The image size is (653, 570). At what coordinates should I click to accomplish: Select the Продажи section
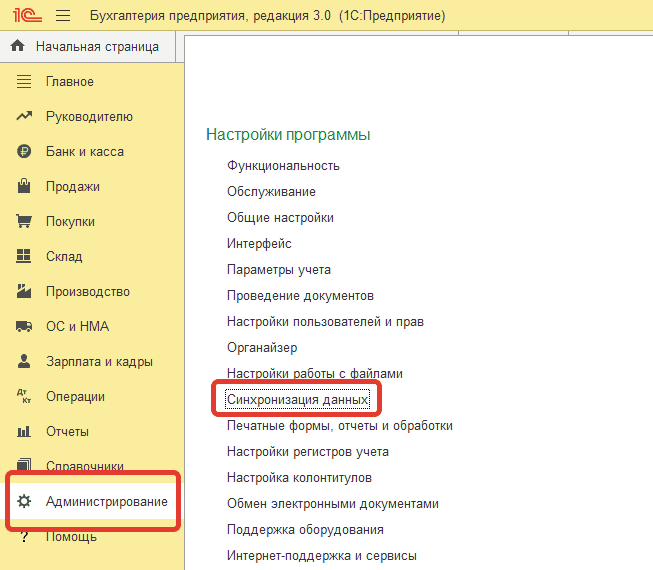click(x=72, y=187)
